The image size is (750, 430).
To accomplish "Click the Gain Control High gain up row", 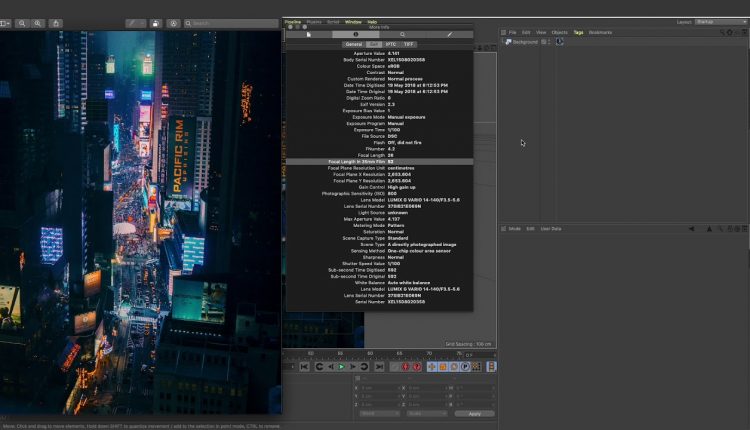I will tap(380, 187).
